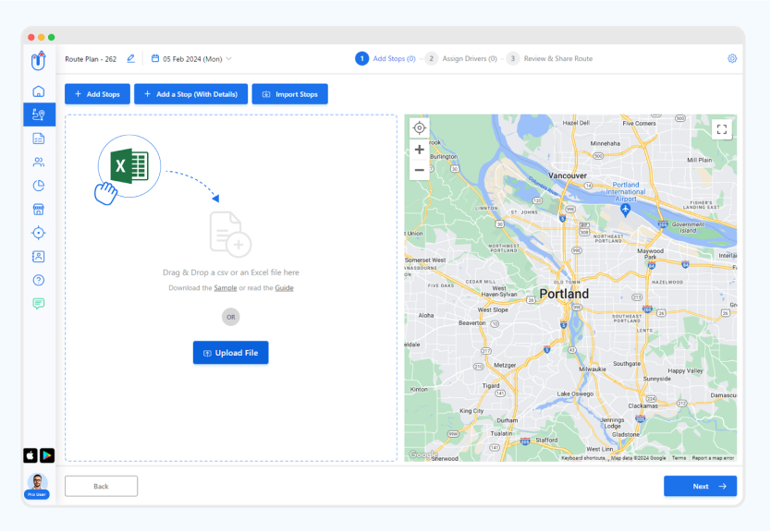Click the Happy Valley label on map
The image size is (771, 532).
click(x=685, y=371)
